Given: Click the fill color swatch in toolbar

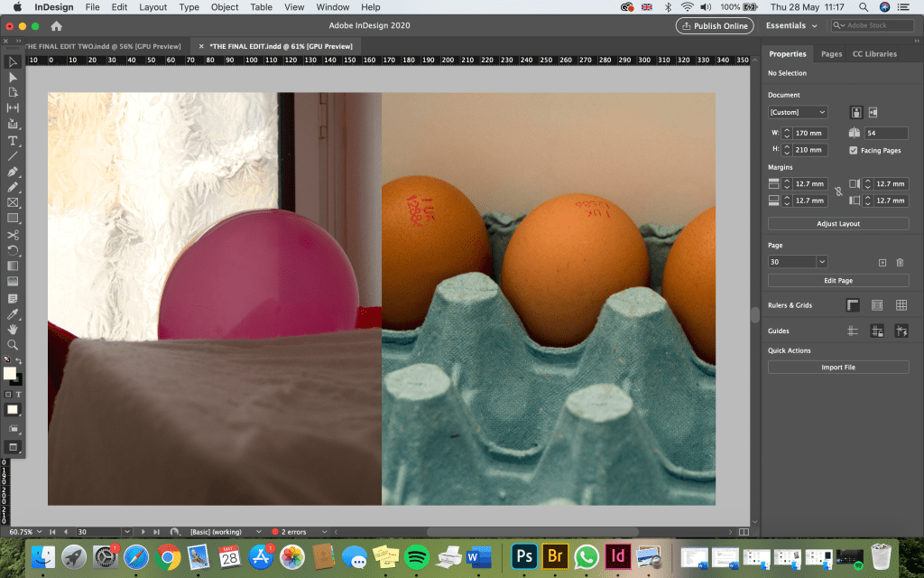Looking at the screenshot, I should [10, 373].
